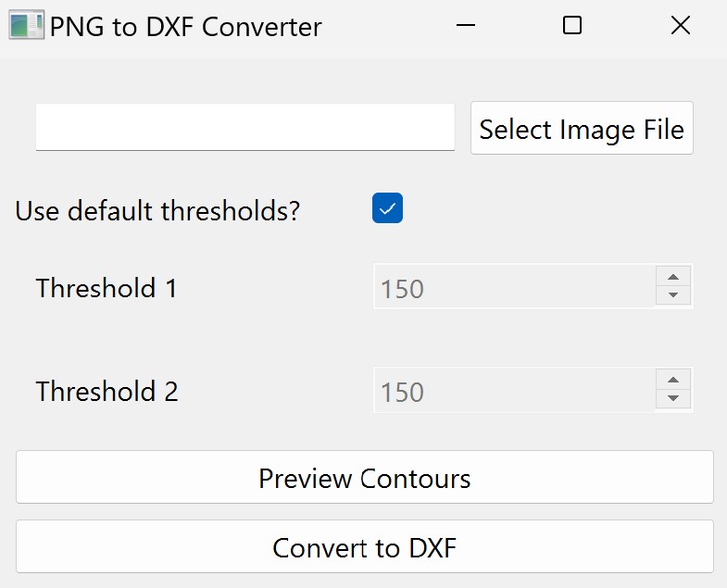Increase Threshold 1 with up arrow

point(673,278)
